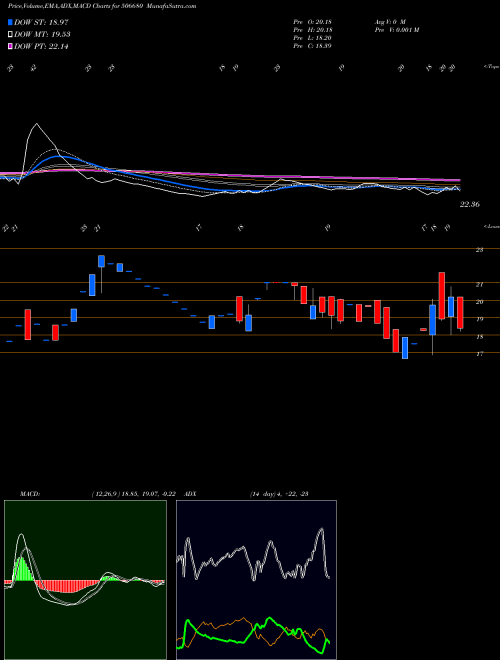Click the tallest red candlestick near the right edge

(x=441, y=295)
